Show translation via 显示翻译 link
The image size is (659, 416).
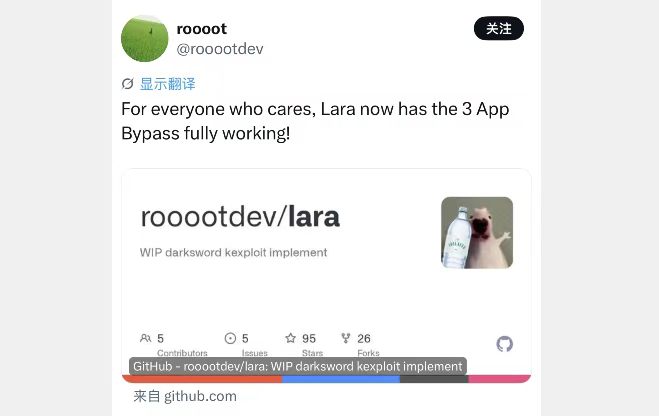coord(168,84)
